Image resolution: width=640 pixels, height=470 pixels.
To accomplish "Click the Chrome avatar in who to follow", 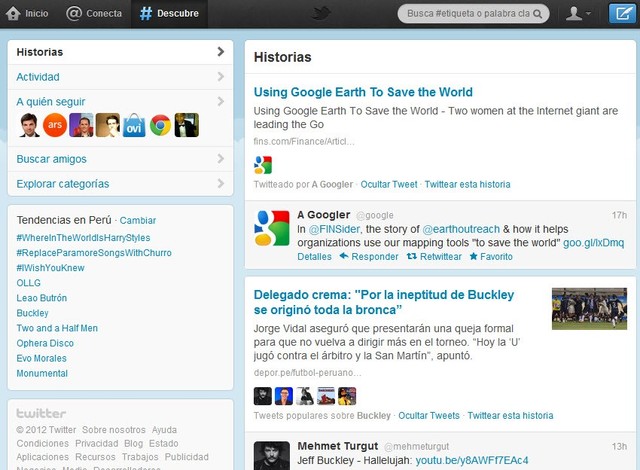I will pyautogui.click(x=160, y=125).
